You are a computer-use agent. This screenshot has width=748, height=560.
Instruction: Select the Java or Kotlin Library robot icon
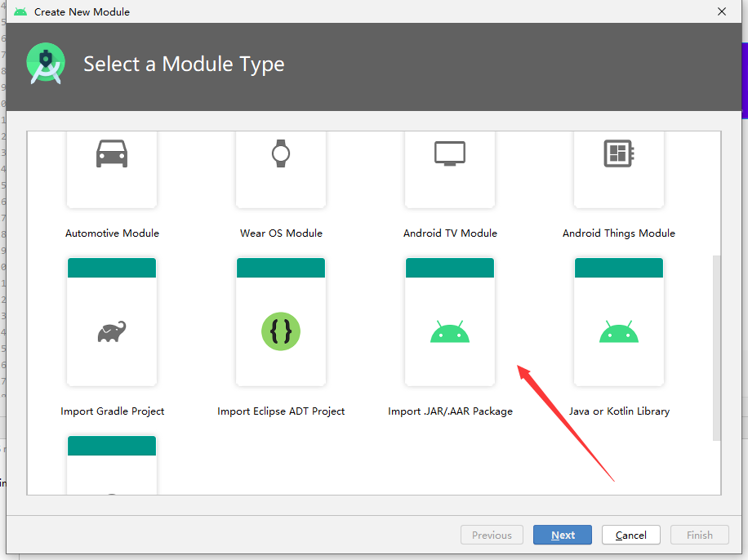(619, 331)
